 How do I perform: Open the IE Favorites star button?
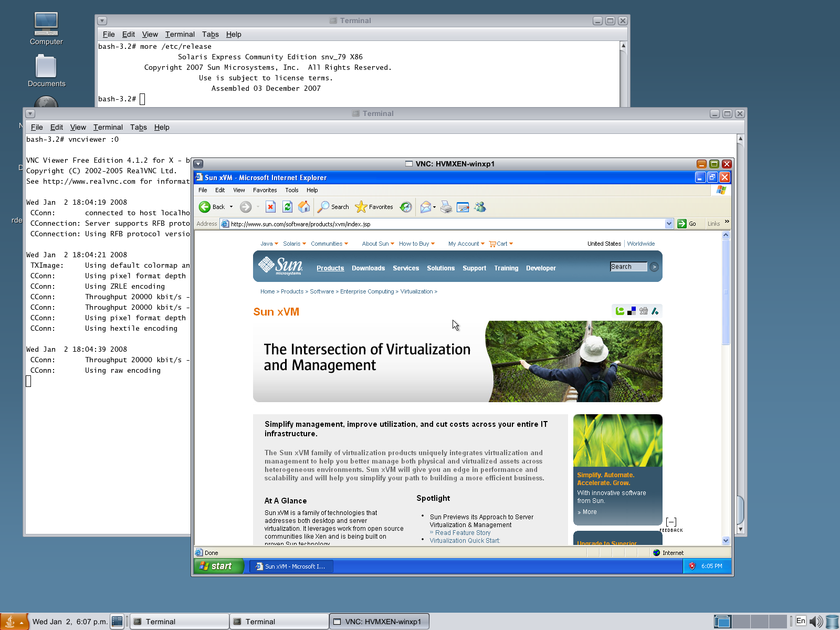(374, 207)
